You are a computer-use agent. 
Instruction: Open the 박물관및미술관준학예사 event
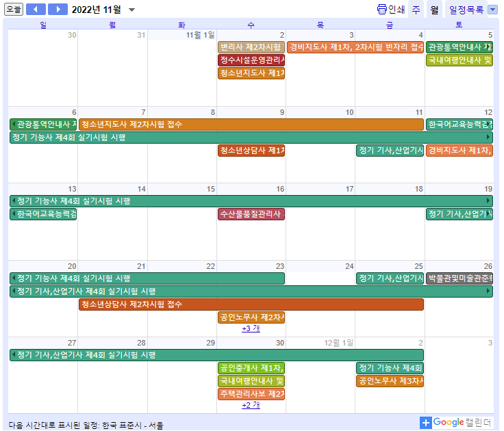459,278
